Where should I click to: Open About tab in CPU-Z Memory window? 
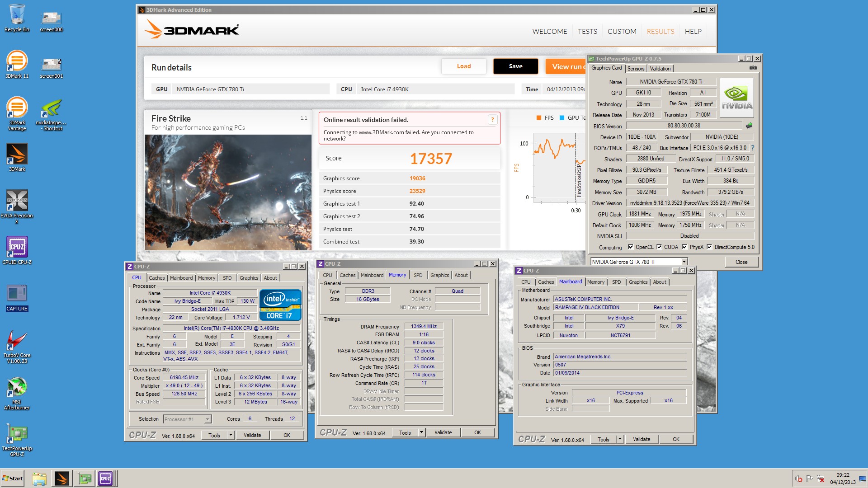pyautogui.click(x=461, y=275)
